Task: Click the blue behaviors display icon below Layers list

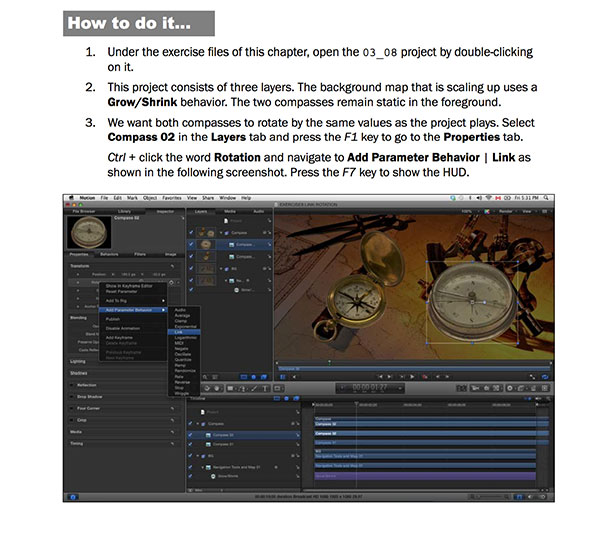Action: pyautogui.click(x=254, y=377)
